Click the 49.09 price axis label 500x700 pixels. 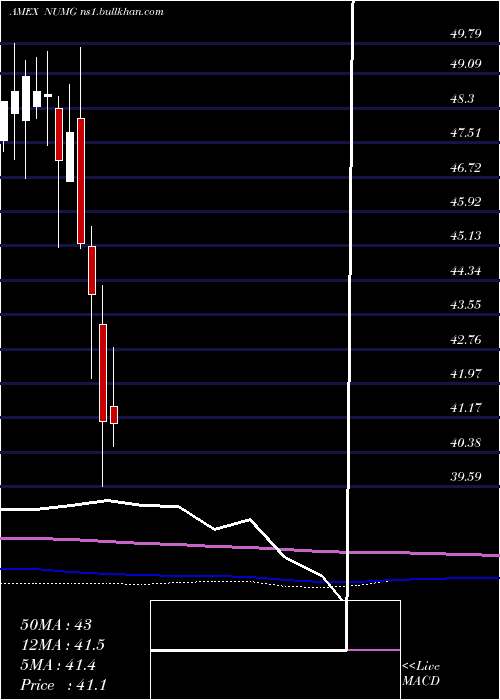tap(466, 63)
